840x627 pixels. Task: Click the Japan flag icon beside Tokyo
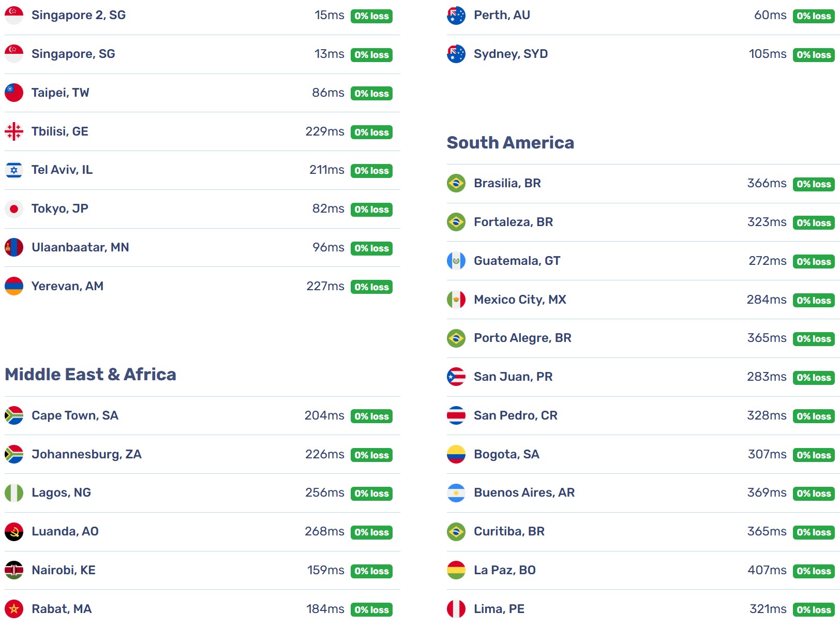point(14,209)
